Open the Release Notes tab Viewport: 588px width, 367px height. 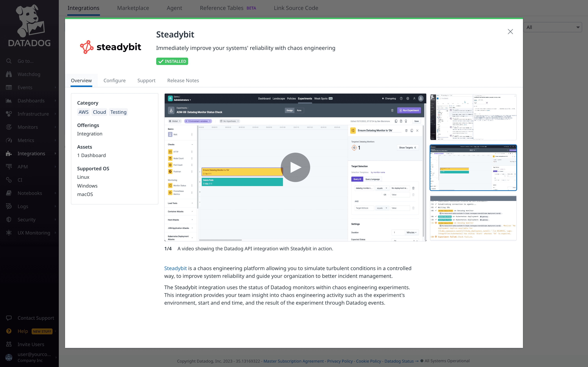pos(183,80)
